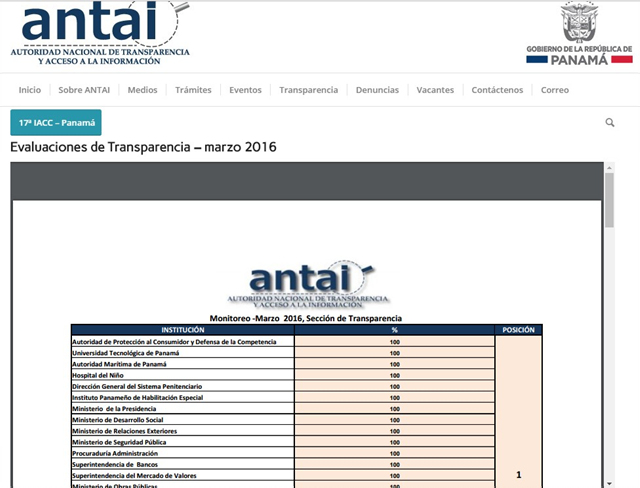Click scrollbar up arrow of the document viewer
Image resolution: width=640 pixels, height=488 pixels.
click(609, 168)
